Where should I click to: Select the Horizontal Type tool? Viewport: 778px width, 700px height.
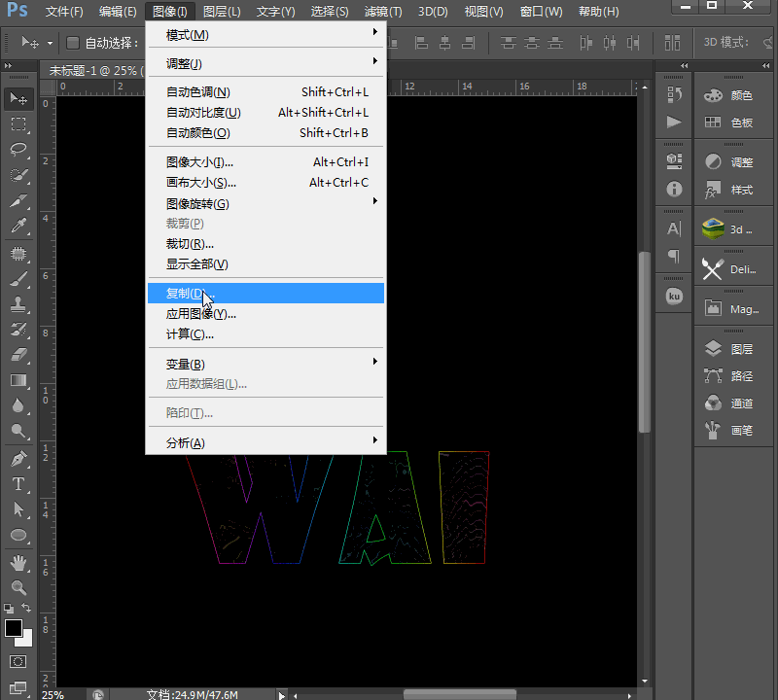(18, 484)
